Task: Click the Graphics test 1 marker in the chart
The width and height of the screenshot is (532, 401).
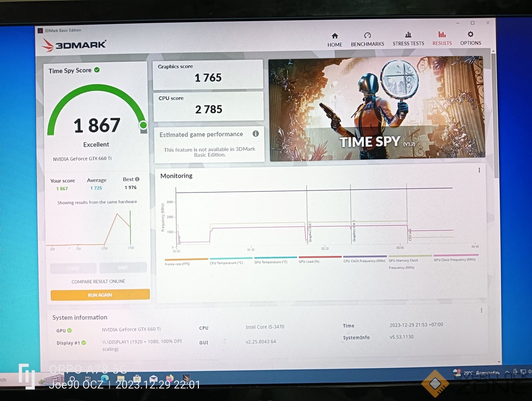Action: click(x=310, y=232)
